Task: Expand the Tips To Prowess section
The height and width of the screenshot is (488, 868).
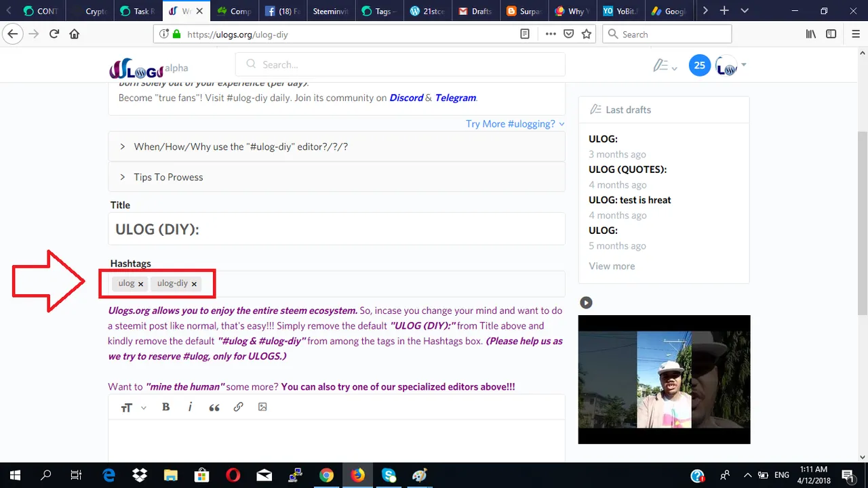Action: (336, 177)
